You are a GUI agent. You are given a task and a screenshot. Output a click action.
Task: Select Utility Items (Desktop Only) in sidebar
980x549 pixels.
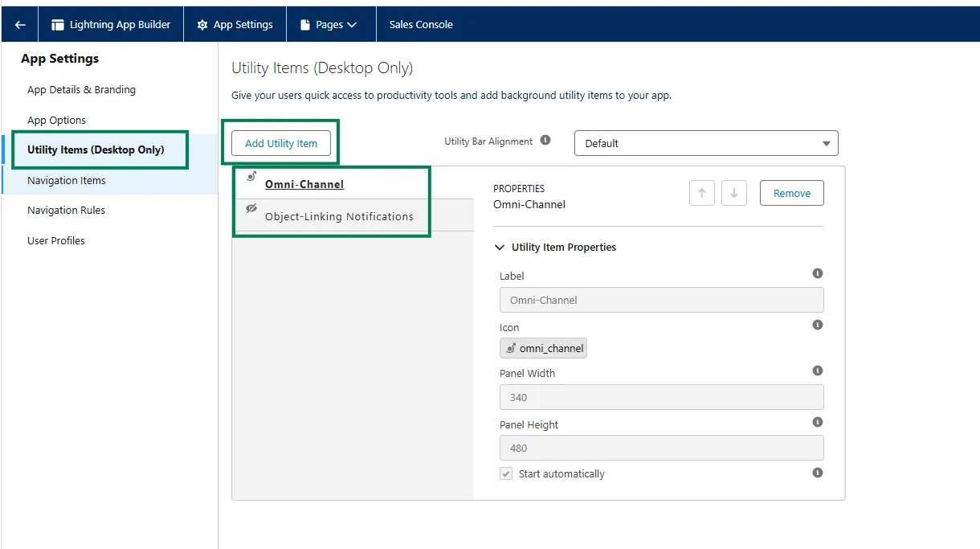tap(96, 150)
